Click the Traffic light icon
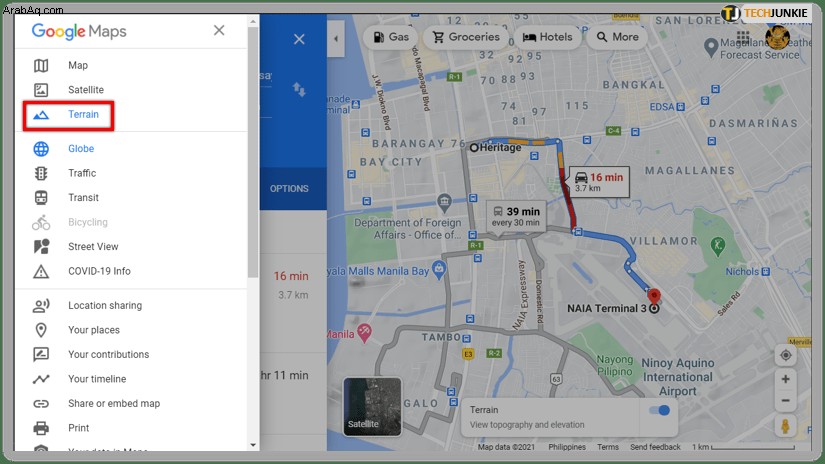 (41, 173)
